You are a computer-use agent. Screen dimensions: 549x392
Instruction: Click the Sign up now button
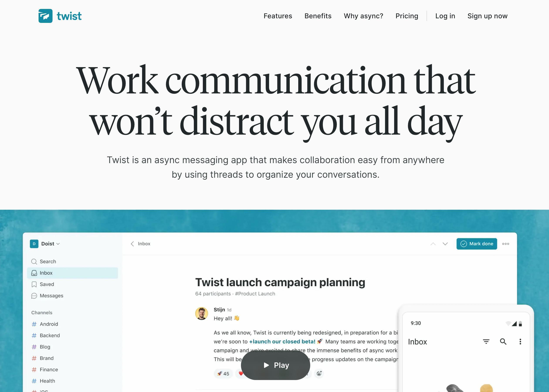click(487, 16)
